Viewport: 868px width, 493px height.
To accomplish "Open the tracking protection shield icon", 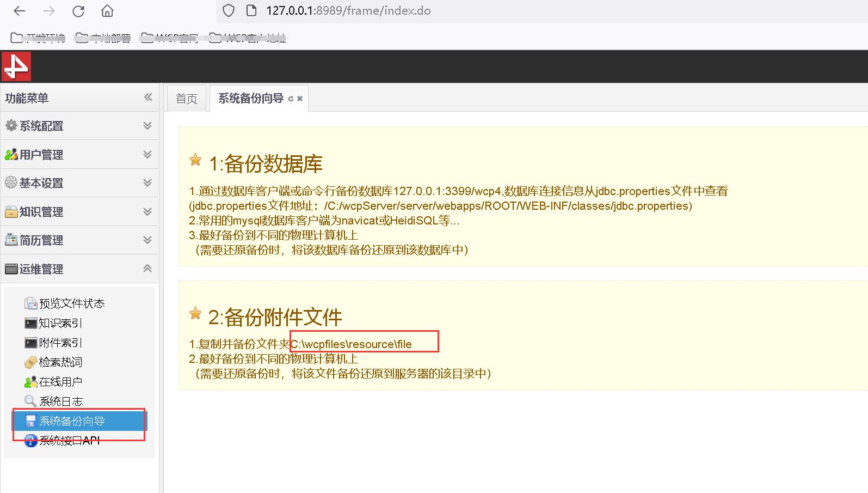I will (x=229, y=10).
